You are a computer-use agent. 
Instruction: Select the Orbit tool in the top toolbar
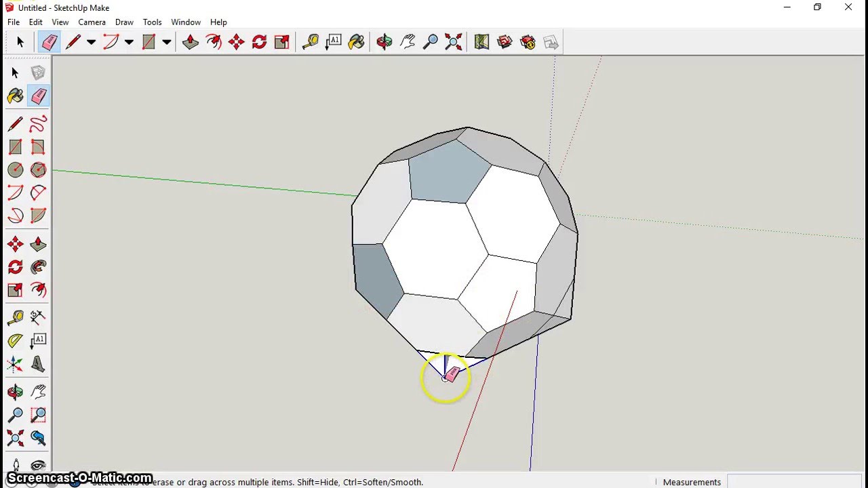click(384, 42)
